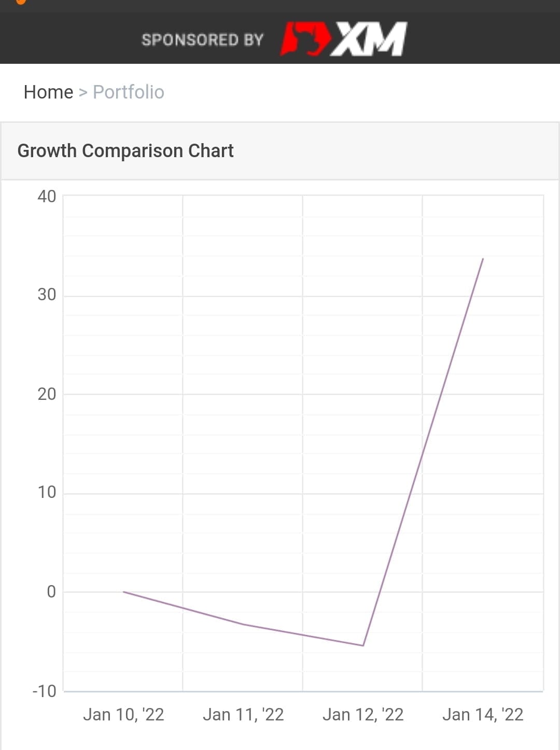The width and height of the screenshot is (560, 750).
Task: Click the Jan 10, '22 x-axis label
Action: point(123,715)
